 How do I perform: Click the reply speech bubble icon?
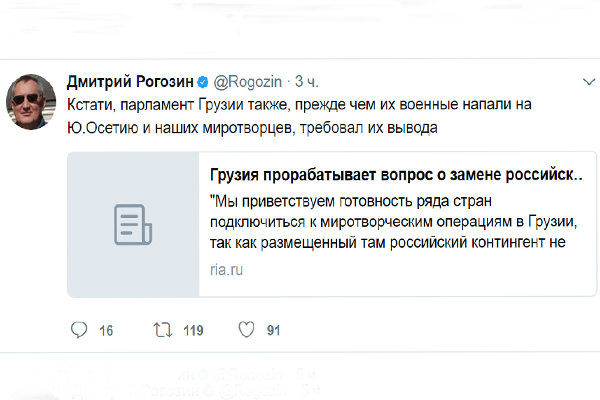click(x=82, y=330)
